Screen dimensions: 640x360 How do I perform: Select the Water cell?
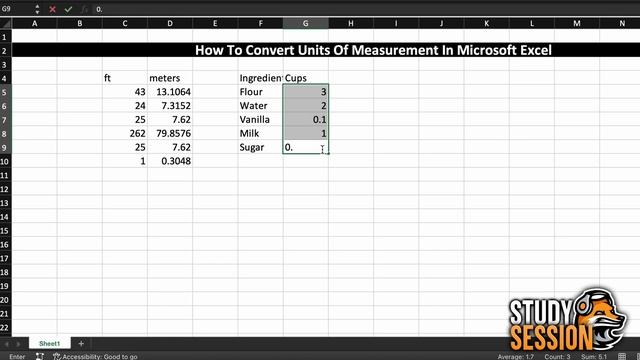pos(260,106)
